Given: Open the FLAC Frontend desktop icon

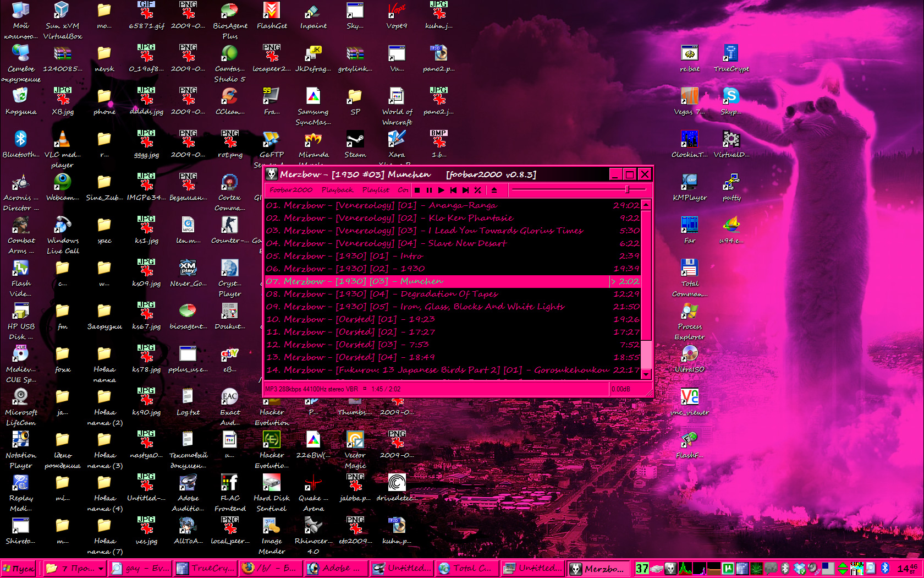Looking at the screenshot, I should click(230, 493).
